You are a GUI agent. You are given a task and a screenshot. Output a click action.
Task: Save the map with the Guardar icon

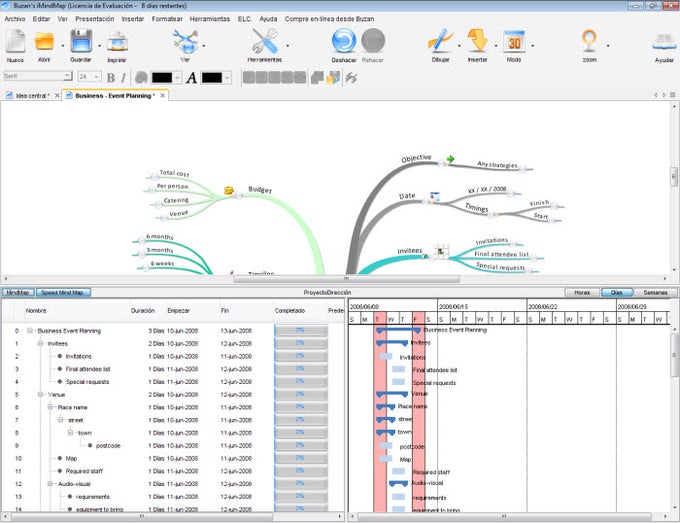point(81,41)
